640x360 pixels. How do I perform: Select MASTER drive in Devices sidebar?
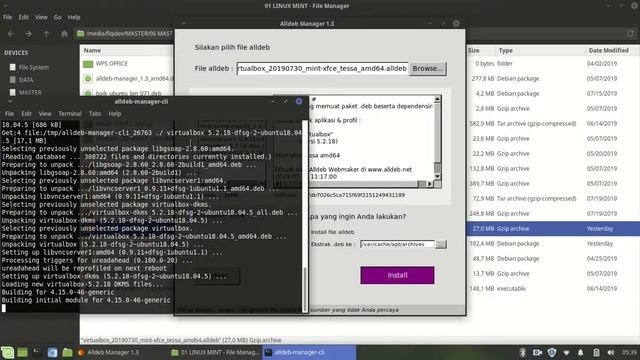click(30, 92)
